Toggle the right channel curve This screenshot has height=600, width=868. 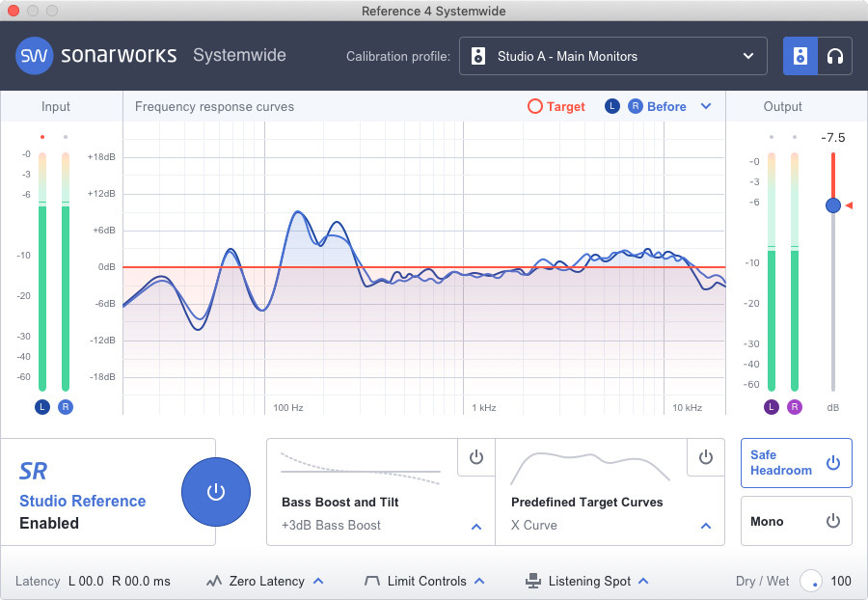635,106
